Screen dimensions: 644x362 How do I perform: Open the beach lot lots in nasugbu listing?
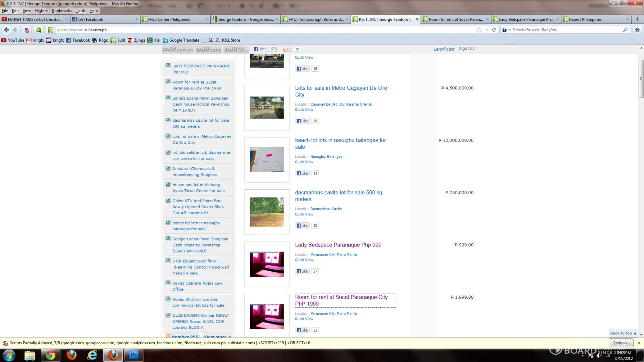[340, 143]
